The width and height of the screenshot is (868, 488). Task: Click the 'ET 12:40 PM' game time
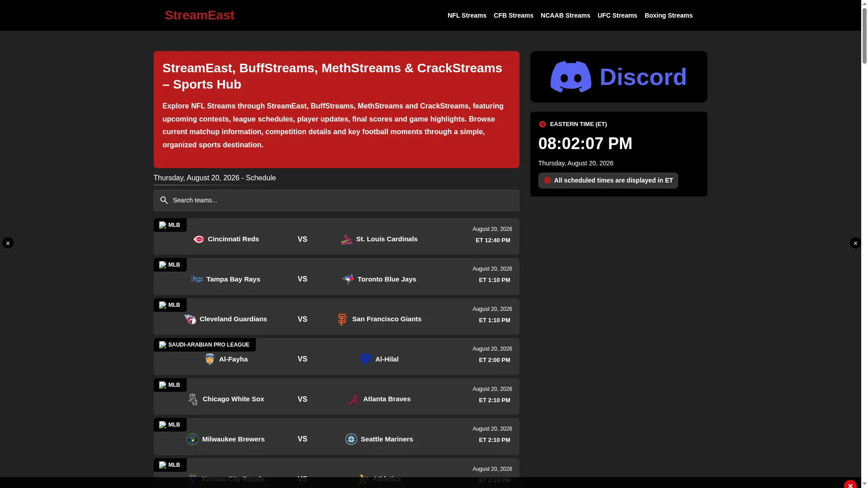493,240
